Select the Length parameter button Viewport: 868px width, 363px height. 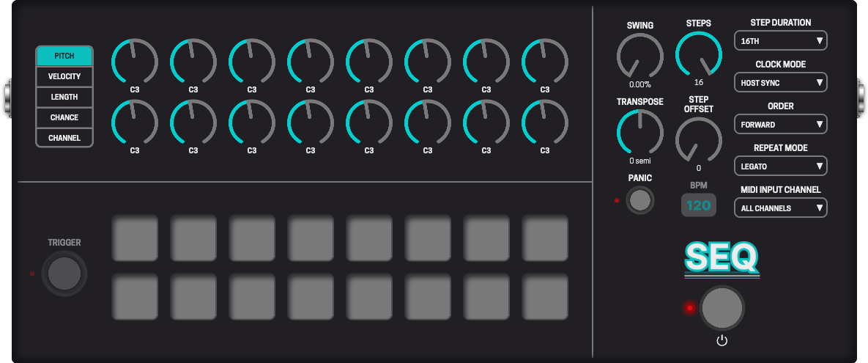(64, 97)
